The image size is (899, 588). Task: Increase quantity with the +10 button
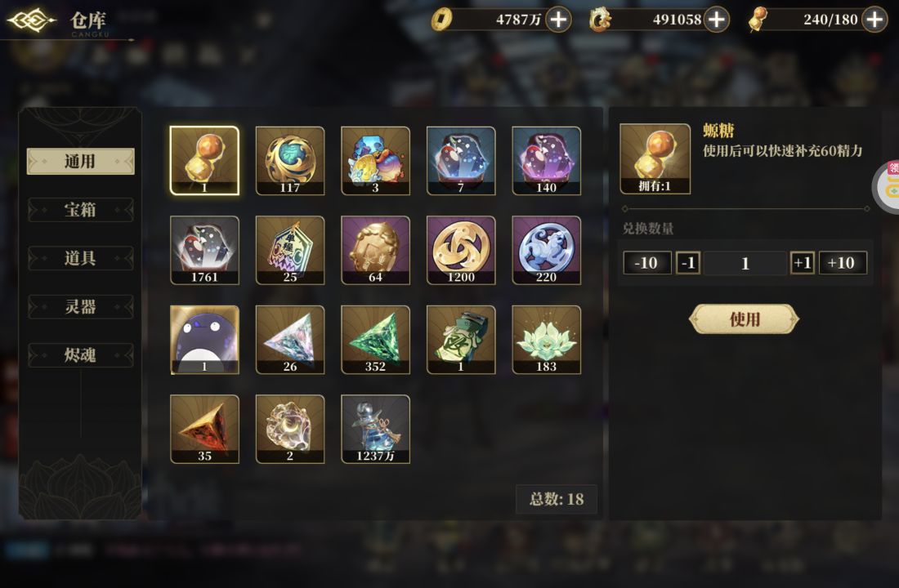click(x=843, y=263)
